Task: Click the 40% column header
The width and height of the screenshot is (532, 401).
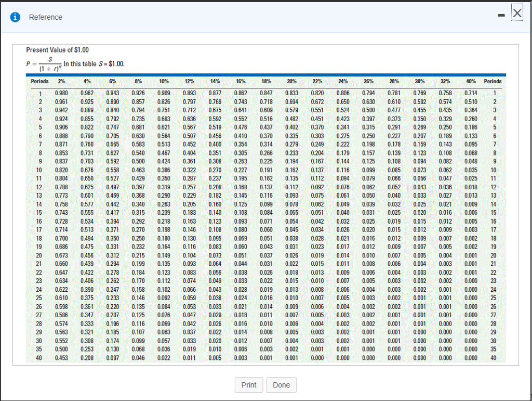Action: tap(471, 81)
